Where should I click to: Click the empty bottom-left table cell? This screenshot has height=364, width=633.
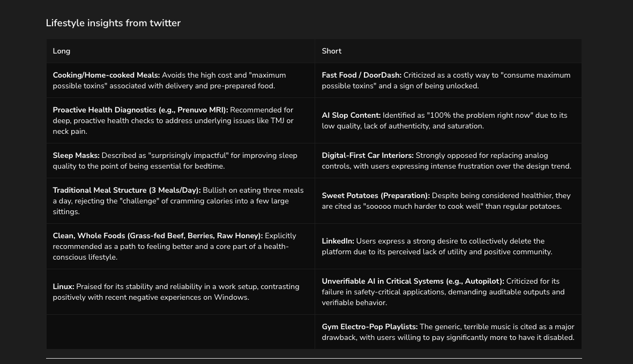180,331
